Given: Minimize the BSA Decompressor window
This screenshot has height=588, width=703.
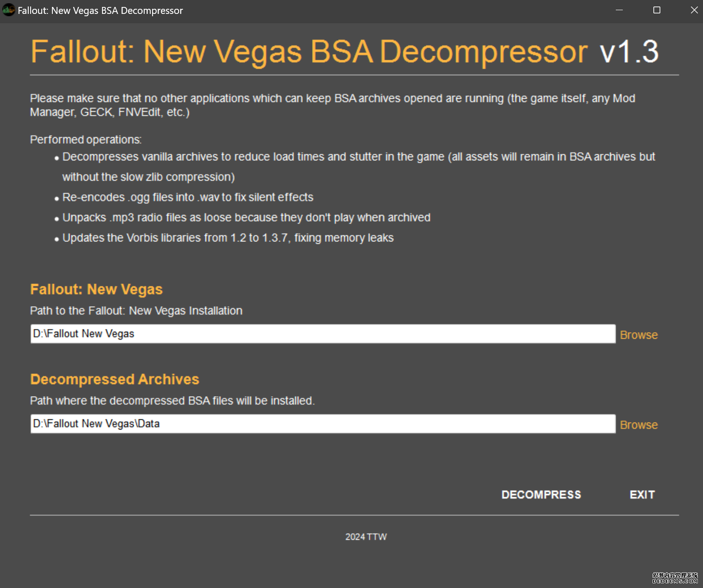Looking at the screenshot, I should (x=619, y=10).
